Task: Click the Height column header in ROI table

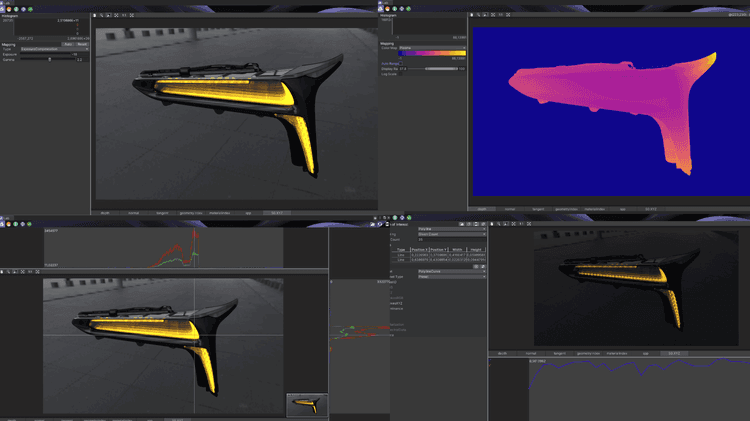Action: coord(476,250)
